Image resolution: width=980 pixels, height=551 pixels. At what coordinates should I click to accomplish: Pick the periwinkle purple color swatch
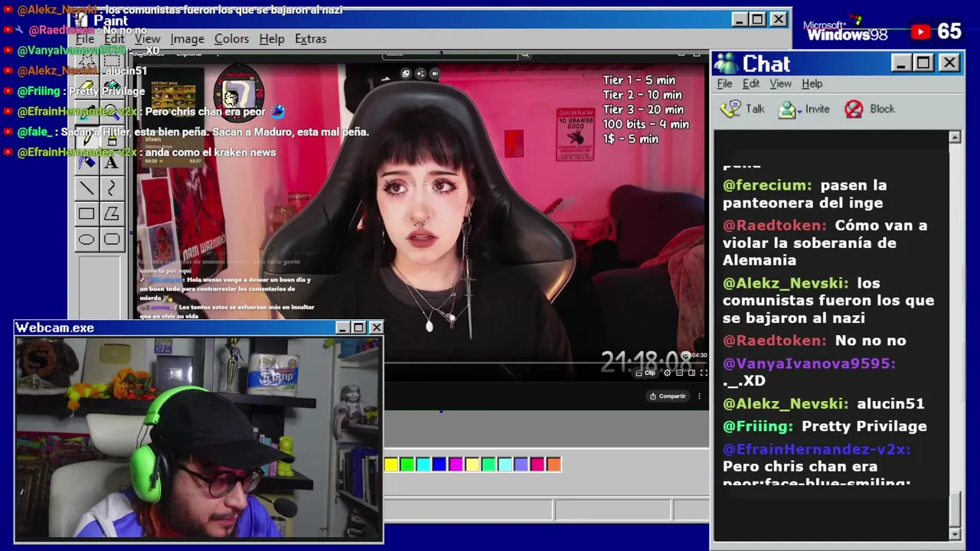tap(521, 464)
